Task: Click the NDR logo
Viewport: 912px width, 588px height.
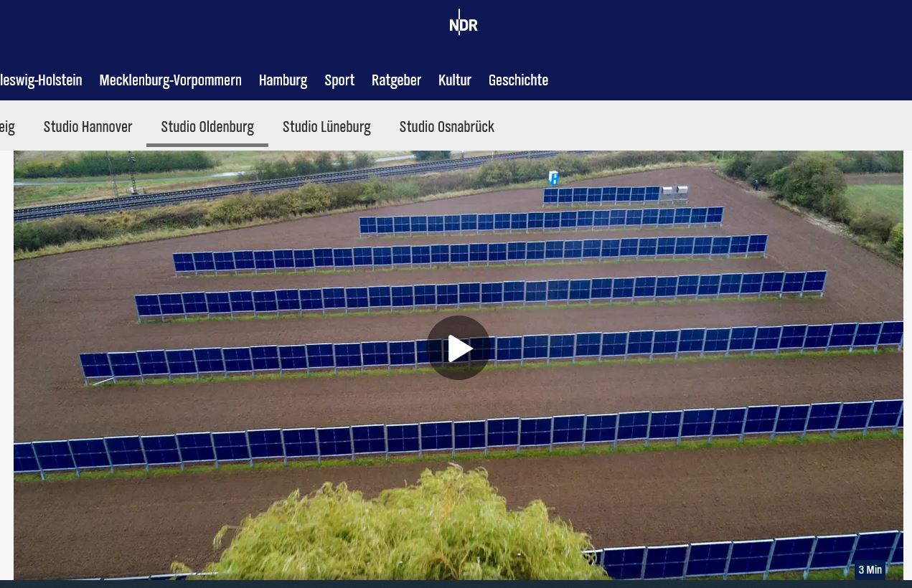Action: (463, 23)
